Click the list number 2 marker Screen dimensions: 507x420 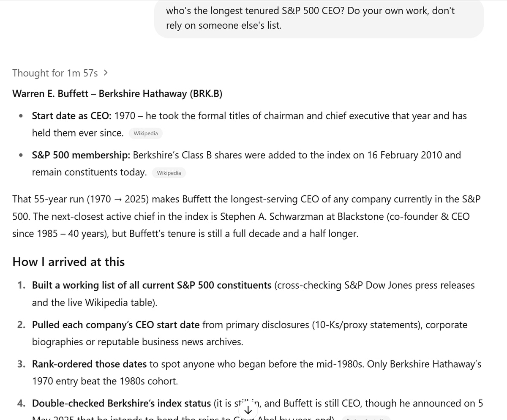point(21,325)
